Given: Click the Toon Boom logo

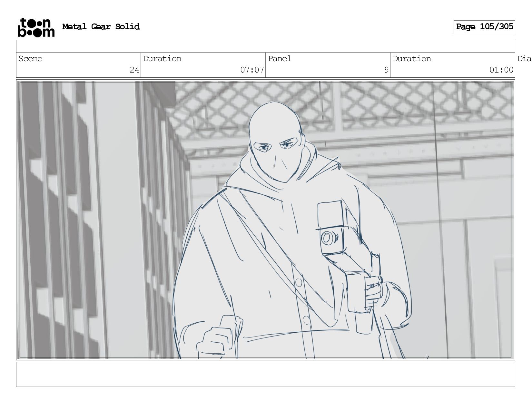Looking at the screenshot, I should coord(36,27).
